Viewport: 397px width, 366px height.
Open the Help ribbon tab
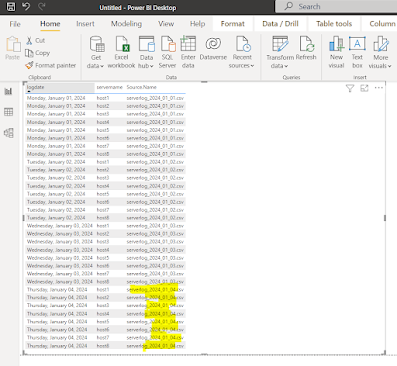(x=198, y=24)
